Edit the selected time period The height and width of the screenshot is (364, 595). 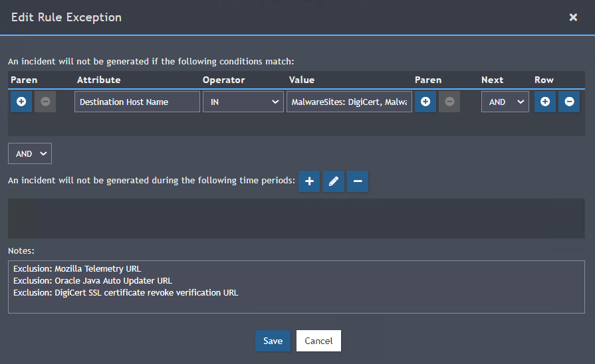click(334, 181)
